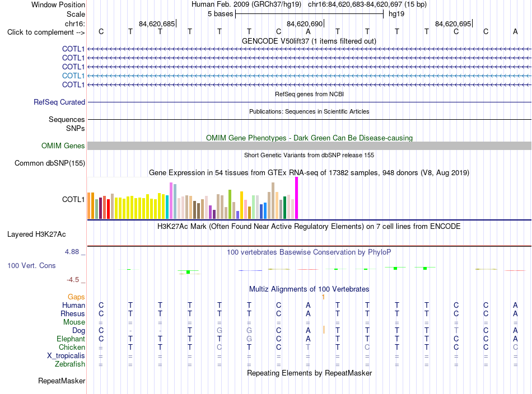
Task: Click the tall violet-pink GTEx expression bar
Action: (171, 201)
